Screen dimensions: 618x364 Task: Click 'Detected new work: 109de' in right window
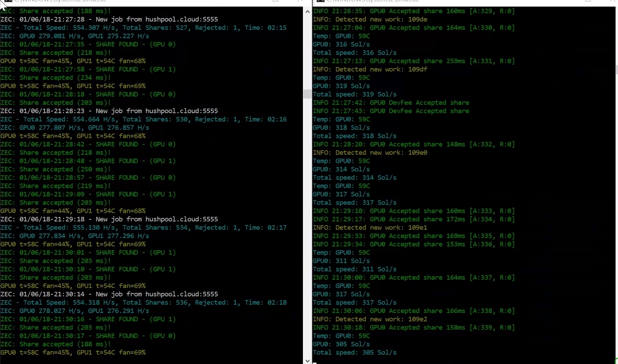point(370,19)
